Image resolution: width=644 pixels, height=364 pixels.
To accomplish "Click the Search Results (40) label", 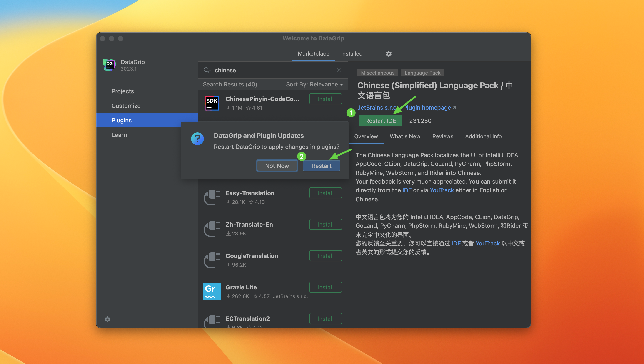I will pos(230,84).
